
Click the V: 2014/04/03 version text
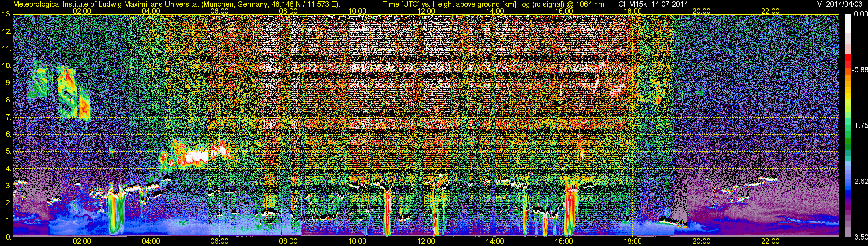pyautogui.click(x=838, y=4)
